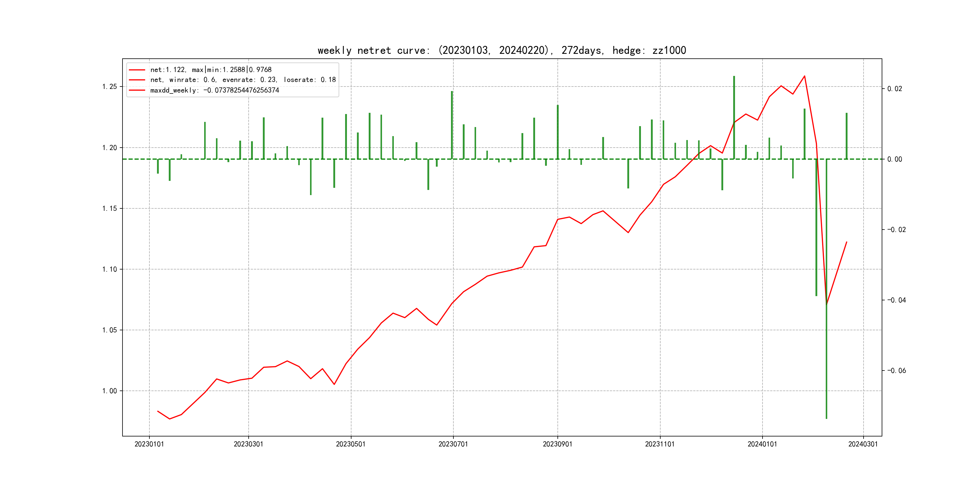This screenshot has width=980, height=490.
Task: Click the -0.04 right axis tick label
Action: tap(896, 300)
